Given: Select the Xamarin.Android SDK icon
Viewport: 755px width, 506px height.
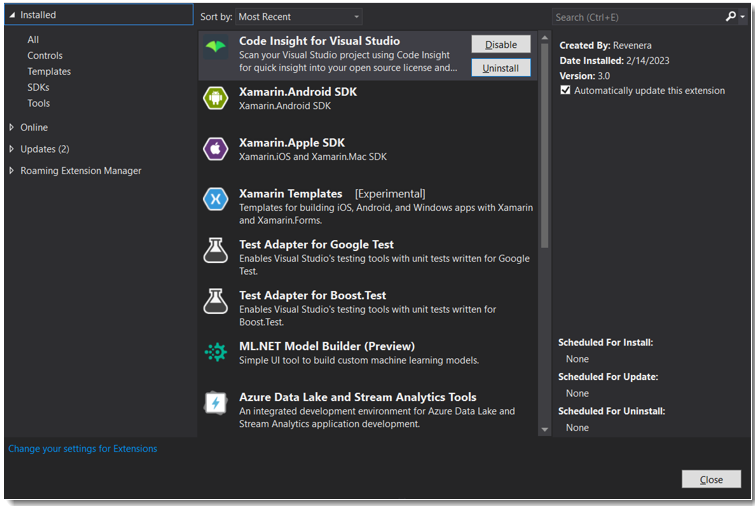Looking at the screenshot, I should tap(216, 98).
